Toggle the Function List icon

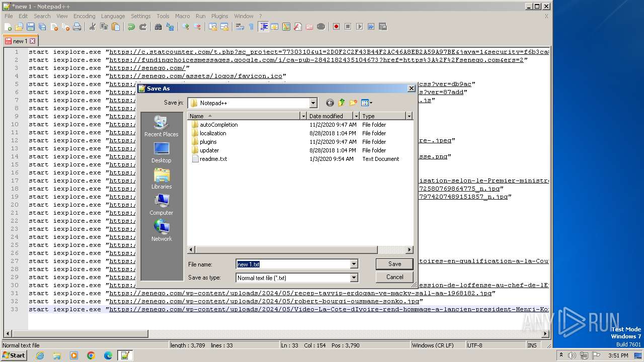(298, 27)
